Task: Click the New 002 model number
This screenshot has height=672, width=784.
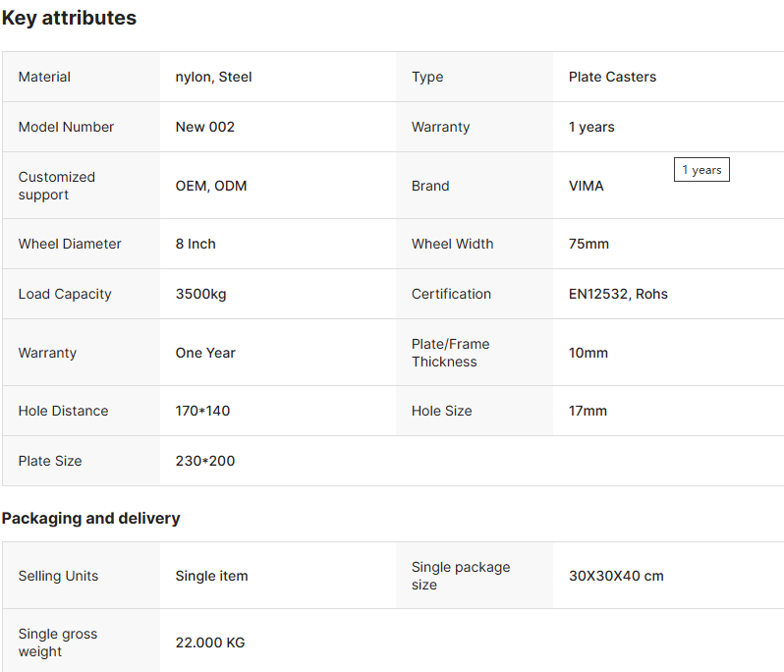Action: tap(205, 127)
